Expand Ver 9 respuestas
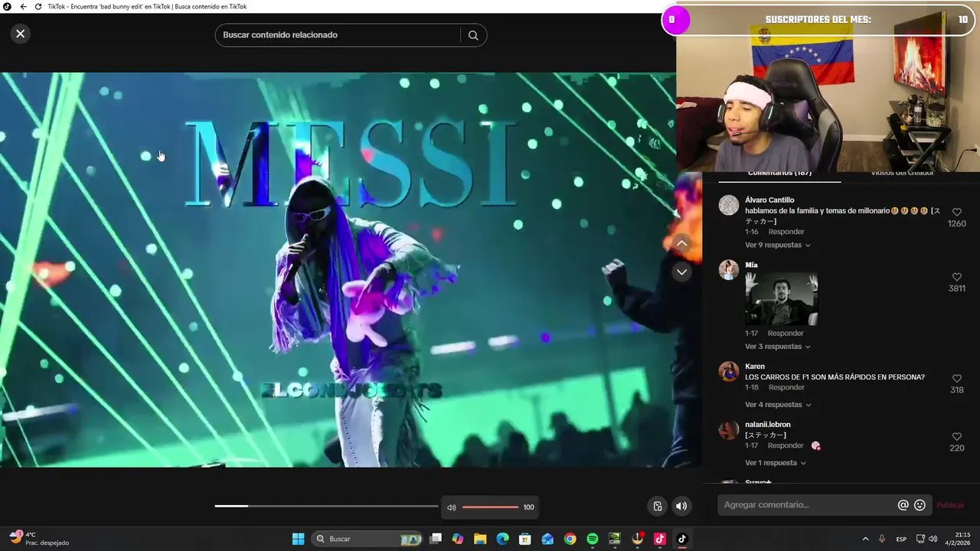 tap(777, 245)
